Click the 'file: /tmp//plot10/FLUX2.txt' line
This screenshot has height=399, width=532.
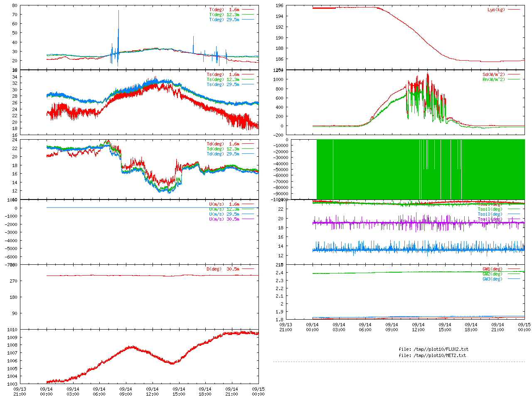(433, 350)
